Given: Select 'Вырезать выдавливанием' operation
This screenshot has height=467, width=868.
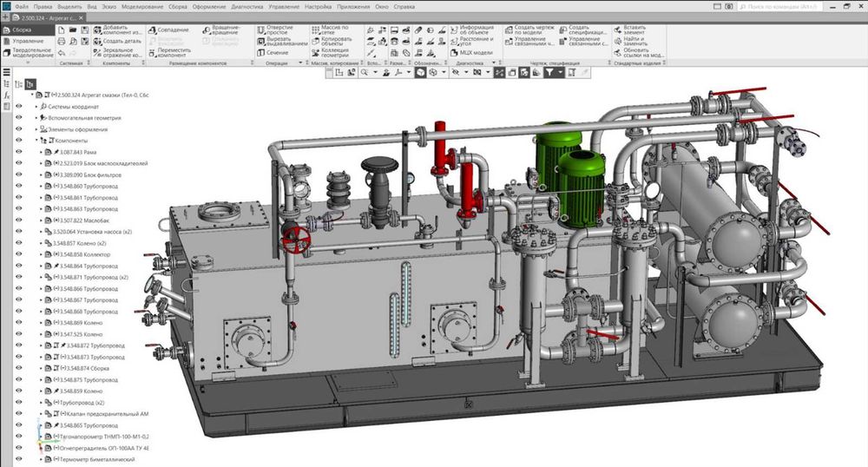Looking at the screenshot, I should pyautogui.click(x=262, y=41).
